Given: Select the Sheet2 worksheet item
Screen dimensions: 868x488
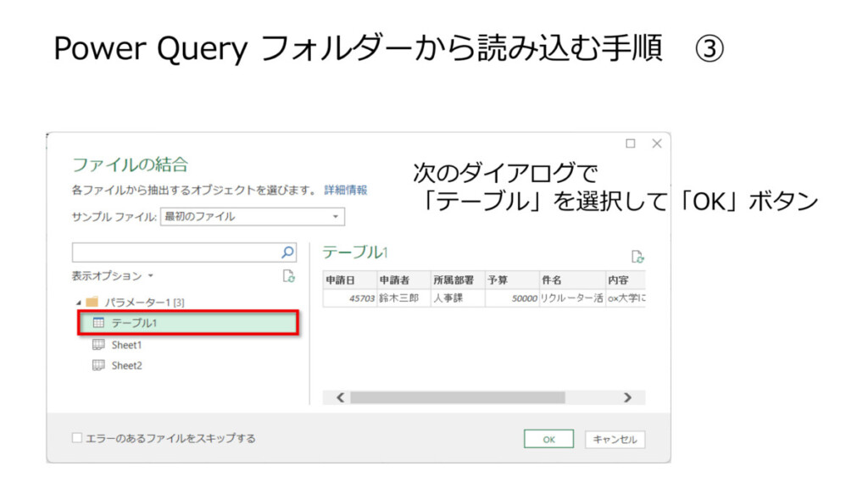Looking at the screenshot, I should click(126, 366).
